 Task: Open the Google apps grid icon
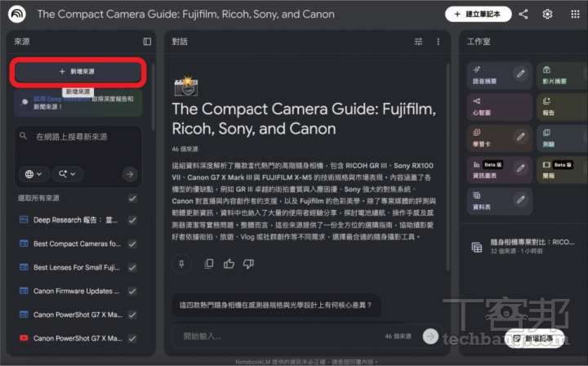click(575, 14)
